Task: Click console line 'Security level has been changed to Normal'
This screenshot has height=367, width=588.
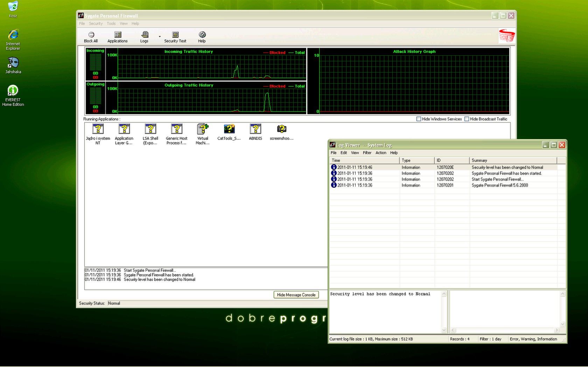Action: tap(140, 279)
